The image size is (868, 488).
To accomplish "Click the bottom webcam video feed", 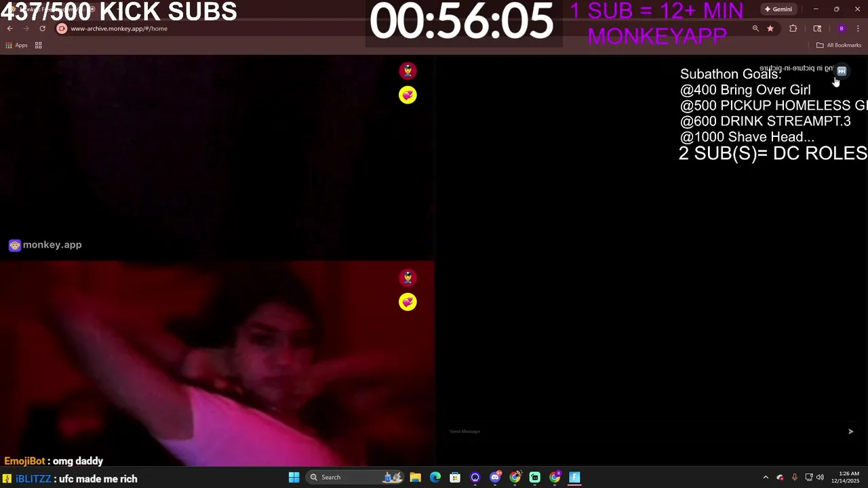I will 217,363.
